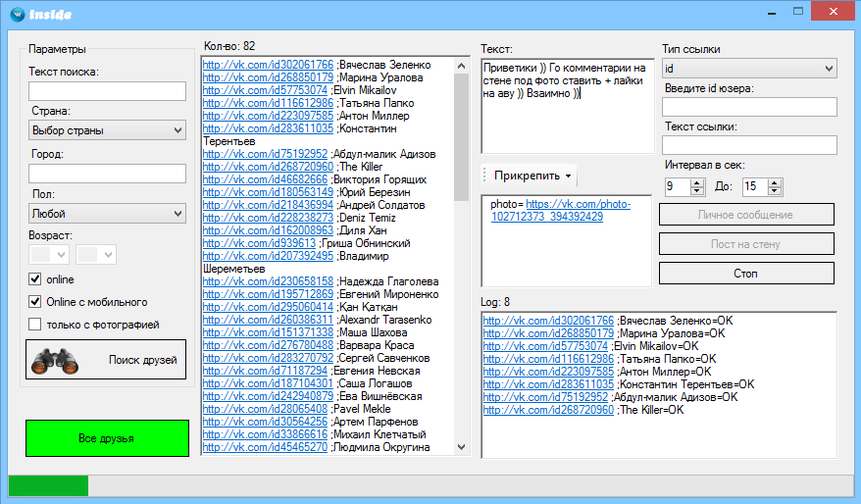
Task: Click the user list scroll down arrow
Action: 461,447
